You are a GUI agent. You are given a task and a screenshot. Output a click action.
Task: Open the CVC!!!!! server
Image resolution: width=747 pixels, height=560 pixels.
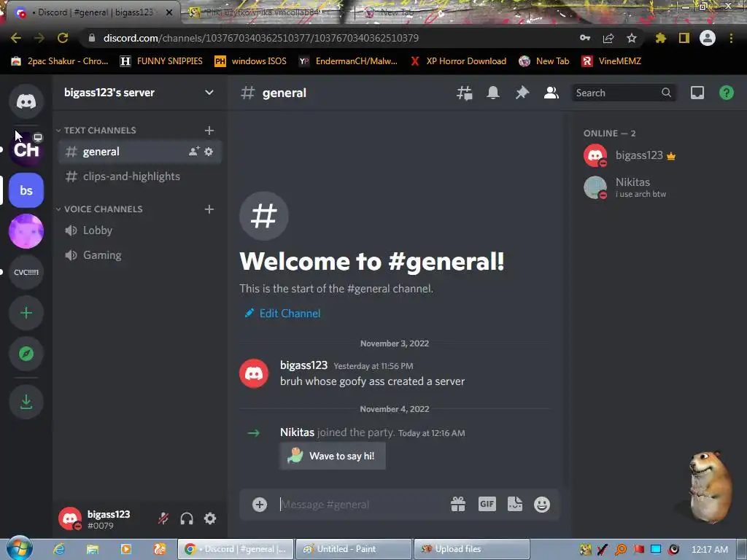(26, 273)
